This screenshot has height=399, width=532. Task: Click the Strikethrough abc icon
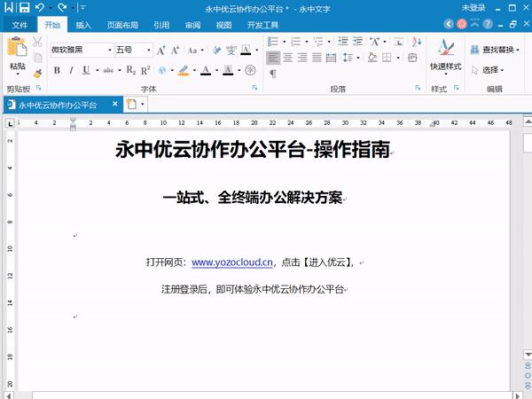108,70
